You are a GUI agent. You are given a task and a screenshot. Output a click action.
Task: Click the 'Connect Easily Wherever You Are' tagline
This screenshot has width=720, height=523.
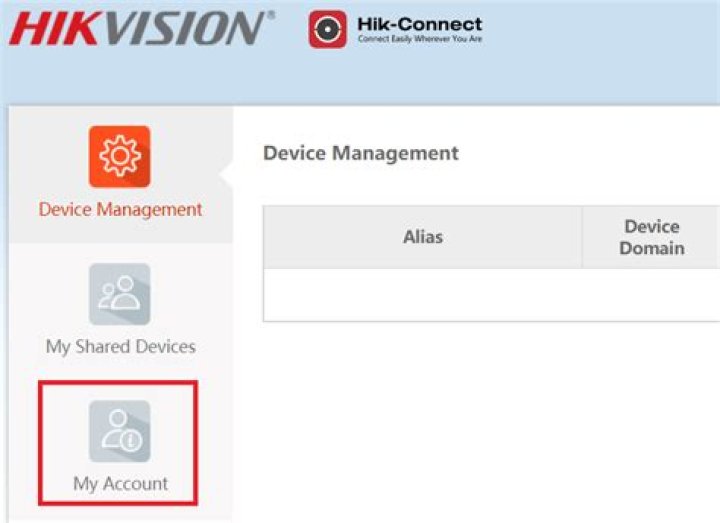point(419,40)
